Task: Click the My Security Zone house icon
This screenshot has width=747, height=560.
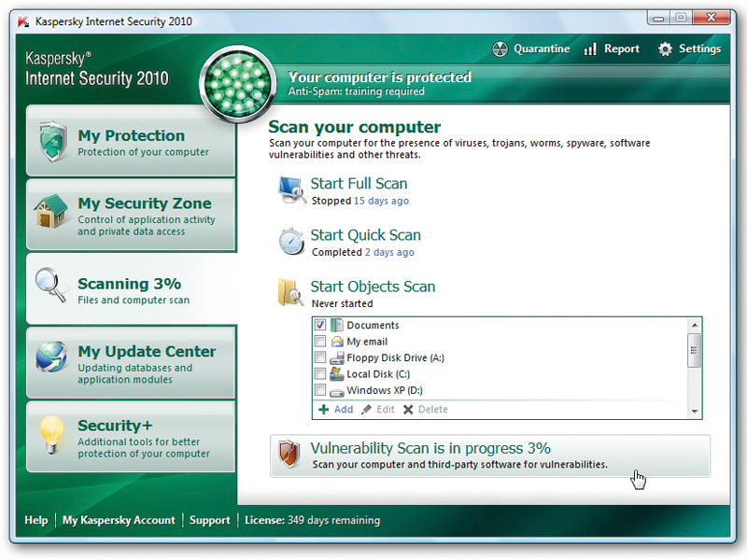Action: click(x=51, y=212)
